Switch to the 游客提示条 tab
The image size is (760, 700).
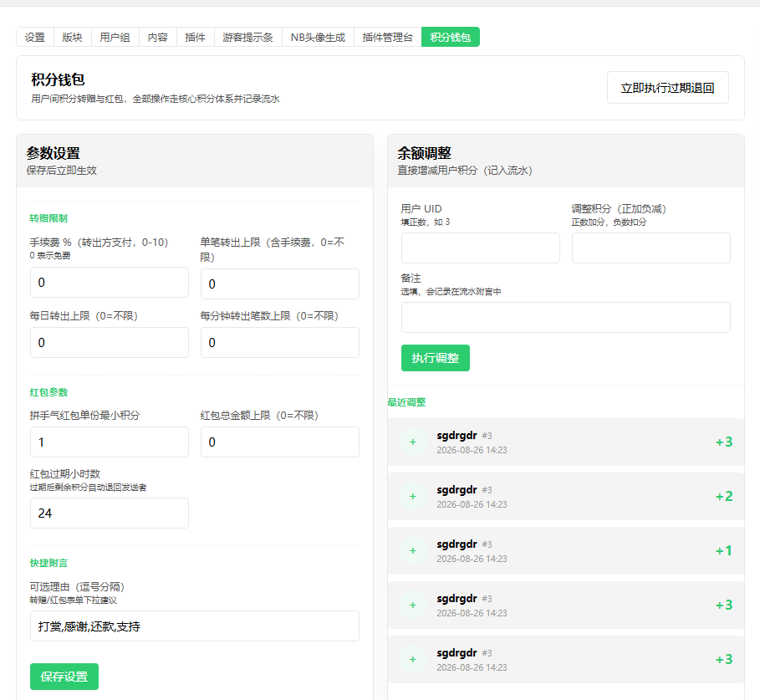point(247,38)
